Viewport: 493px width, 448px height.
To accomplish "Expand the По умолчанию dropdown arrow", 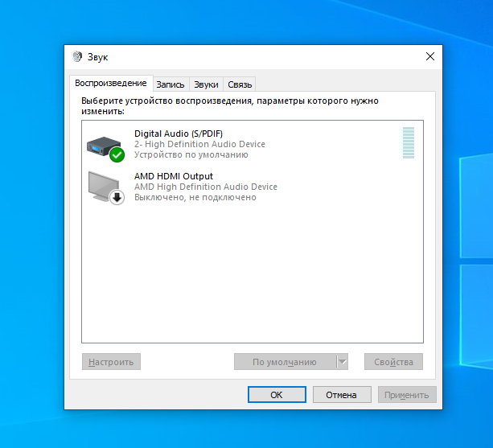I will [x=343, y=362].
